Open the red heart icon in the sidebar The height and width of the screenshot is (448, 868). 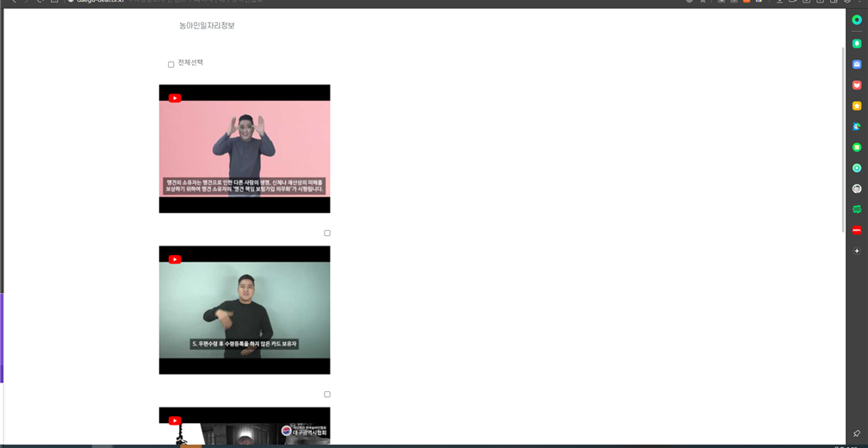(x=857, y=85)
